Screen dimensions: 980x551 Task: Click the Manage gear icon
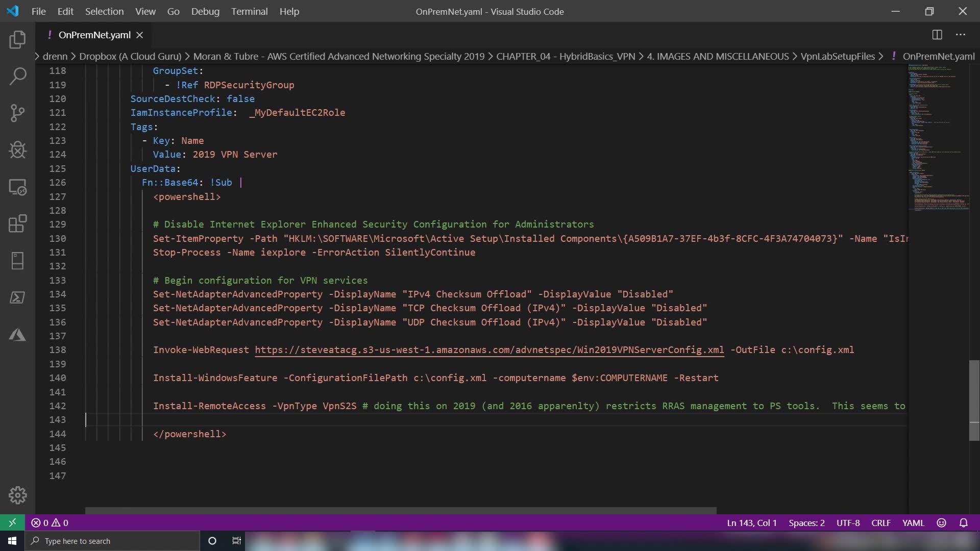(17, 495)
